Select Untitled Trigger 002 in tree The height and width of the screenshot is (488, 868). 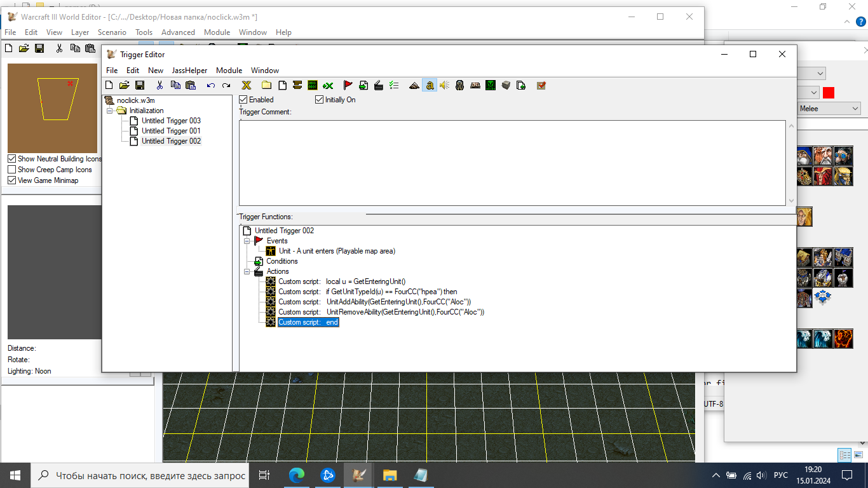(x=171, y=141)
